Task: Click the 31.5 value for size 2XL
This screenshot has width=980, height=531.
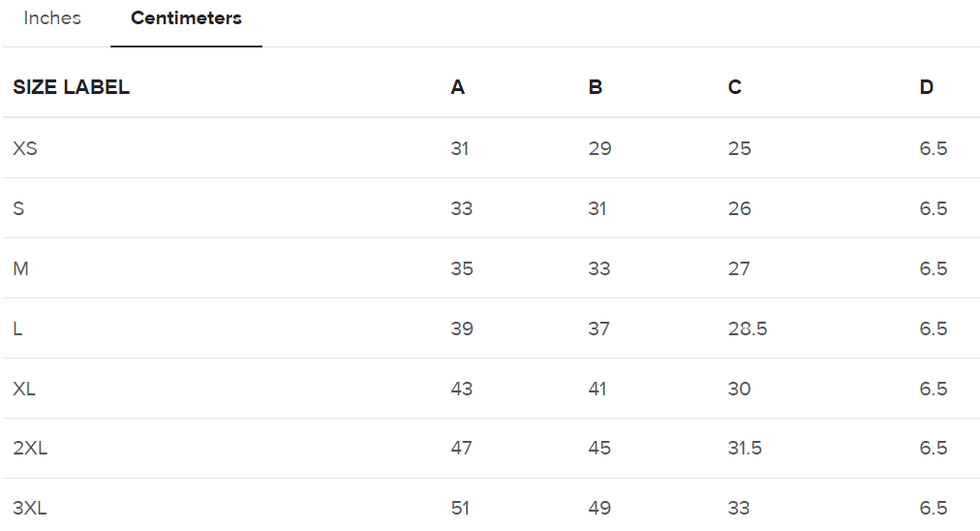Action: (x=745, y=448)
